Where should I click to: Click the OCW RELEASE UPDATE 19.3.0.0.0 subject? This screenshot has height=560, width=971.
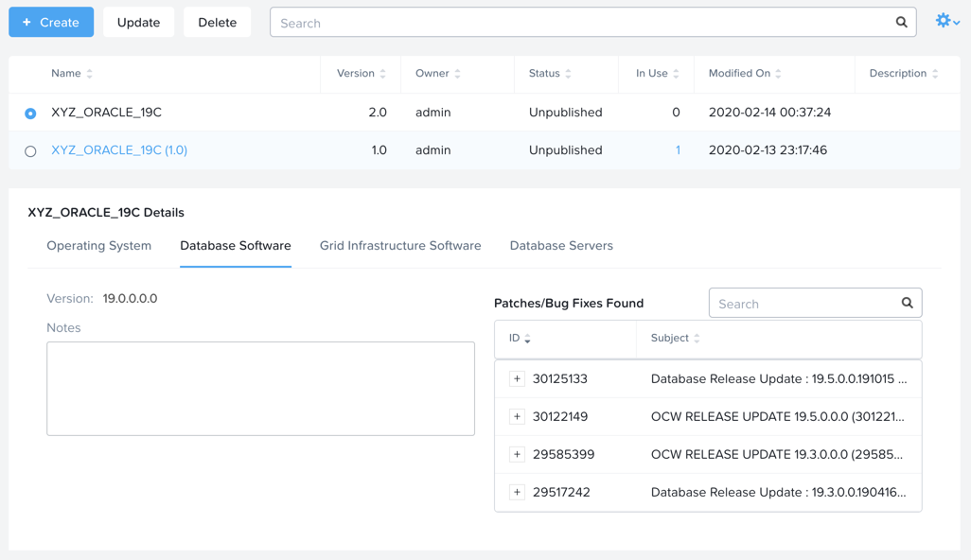777,454
